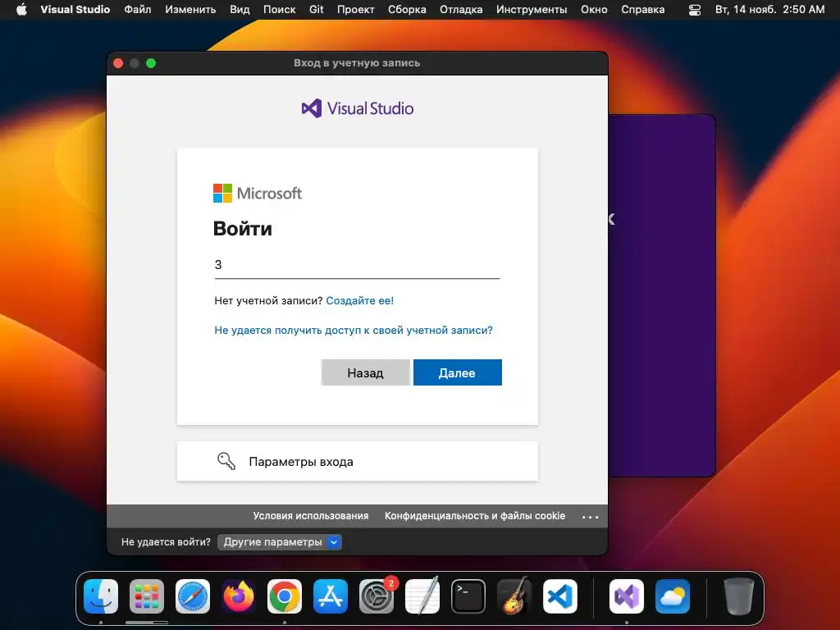Image resolution: width=840 pixels, height=630 pixels.
Task: Open the Поиск menu
Action: tap(279, 9)
